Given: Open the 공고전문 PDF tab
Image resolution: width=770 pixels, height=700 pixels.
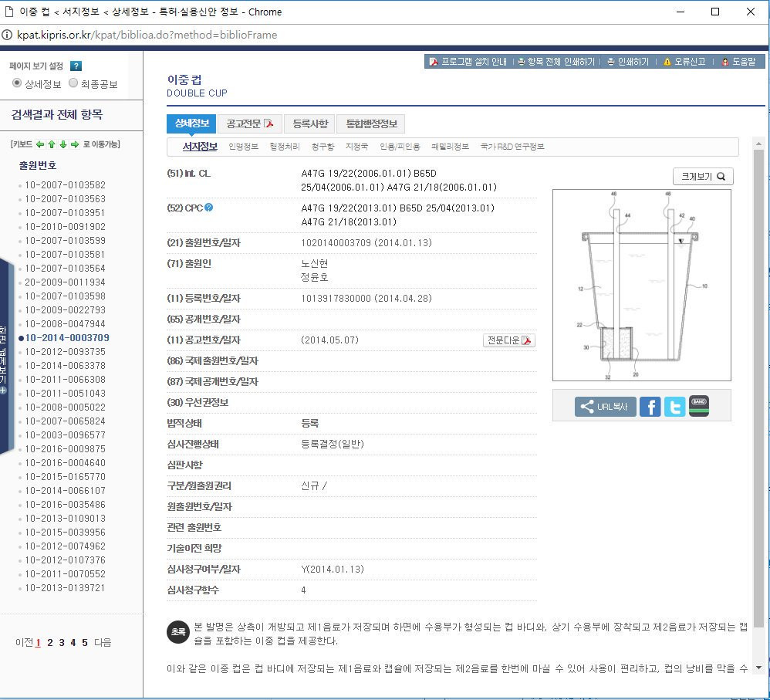Looking at the screenshot, I should point(249,124).
